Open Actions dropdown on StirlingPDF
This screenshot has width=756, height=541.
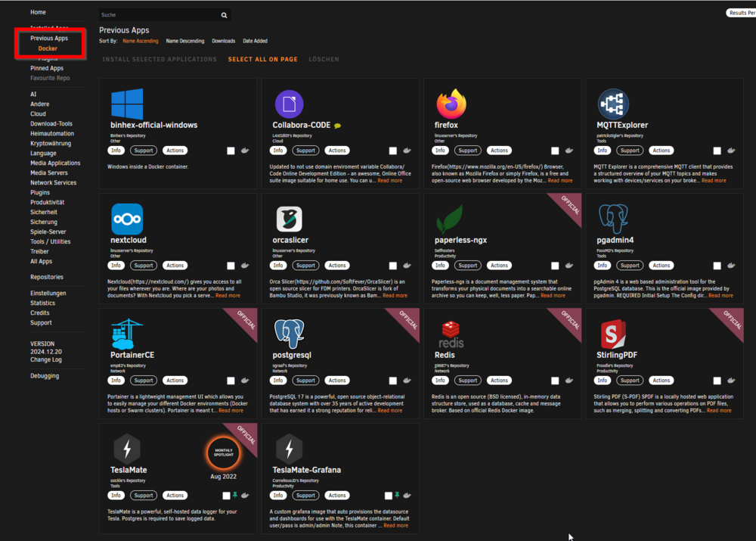tap(661, 381)
